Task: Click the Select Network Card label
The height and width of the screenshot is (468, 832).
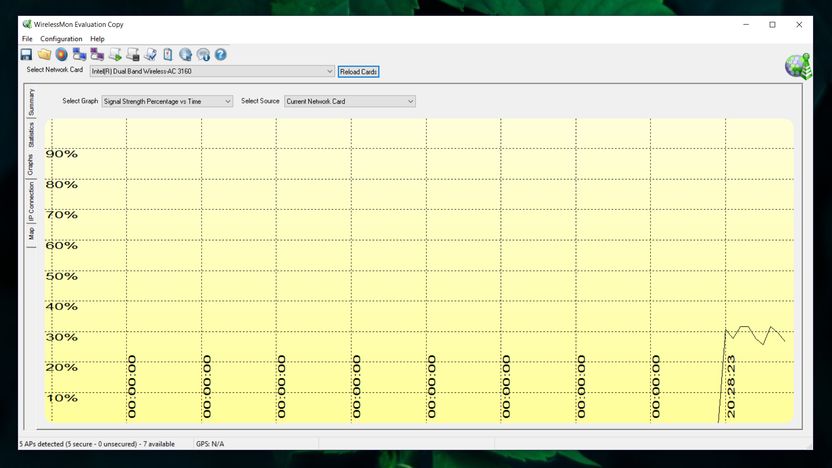Action: click(x=55, y=70)
